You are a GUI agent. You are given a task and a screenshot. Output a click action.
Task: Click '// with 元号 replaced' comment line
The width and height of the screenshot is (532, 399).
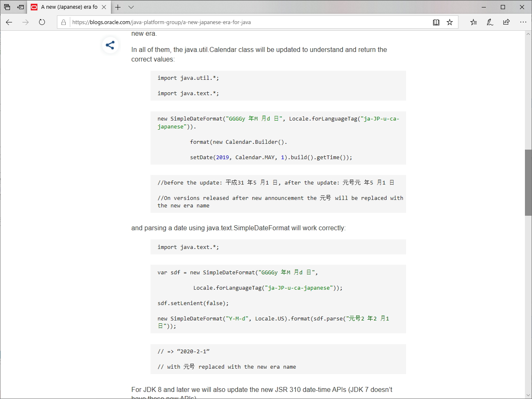click(227, 367)
